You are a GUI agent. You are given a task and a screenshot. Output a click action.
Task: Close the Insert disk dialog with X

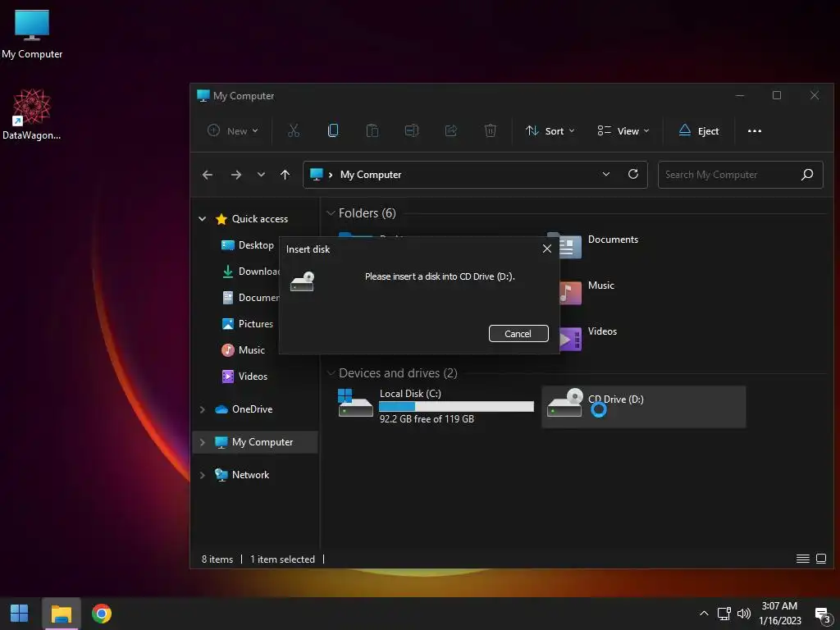coord(547,249)
